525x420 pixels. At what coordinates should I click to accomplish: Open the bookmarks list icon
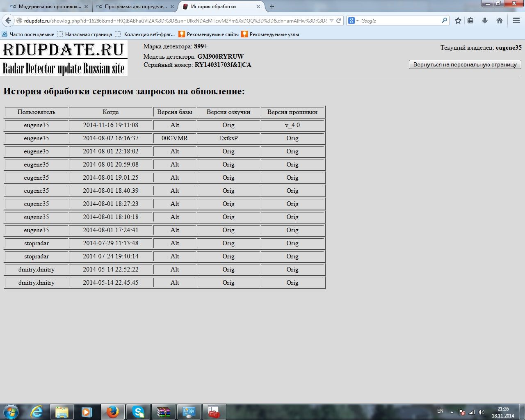click(471, 21)
